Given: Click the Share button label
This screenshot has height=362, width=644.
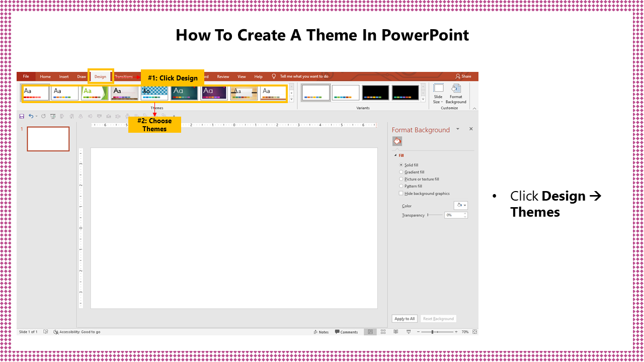Looking at the screenshot, I should (x=466, y=76).
